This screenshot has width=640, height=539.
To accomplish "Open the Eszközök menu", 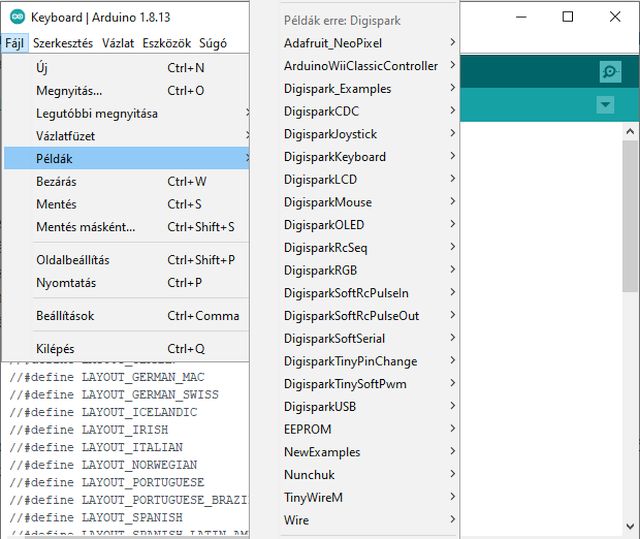I will click(167, 43).
